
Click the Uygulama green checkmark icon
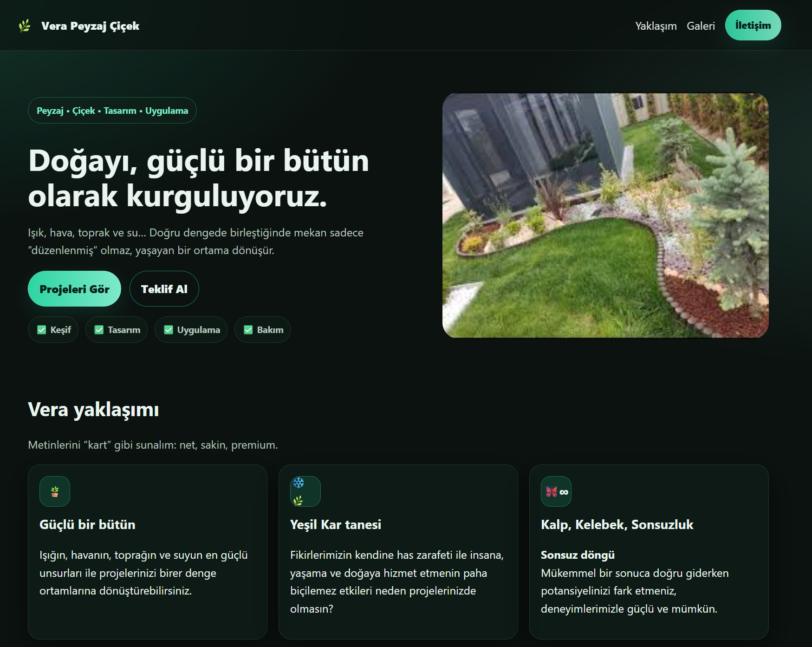coord(169,330)
